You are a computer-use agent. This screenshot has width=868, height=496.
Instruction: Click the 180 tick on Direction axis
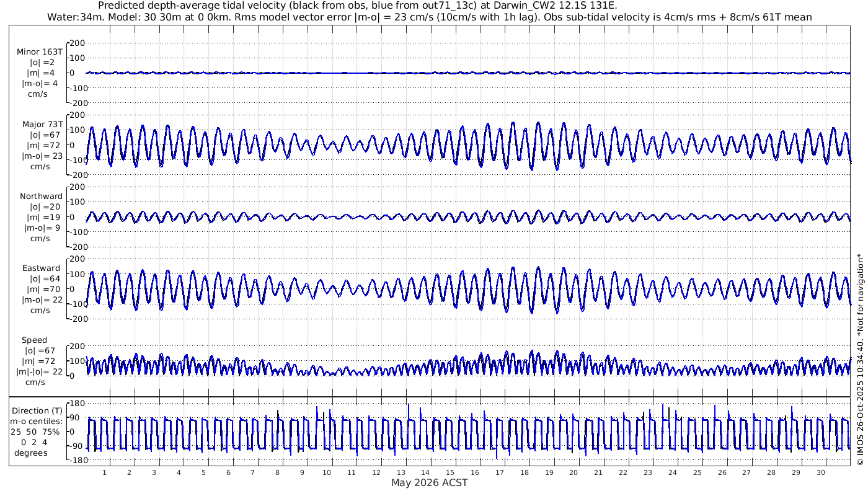coord(77,403)
